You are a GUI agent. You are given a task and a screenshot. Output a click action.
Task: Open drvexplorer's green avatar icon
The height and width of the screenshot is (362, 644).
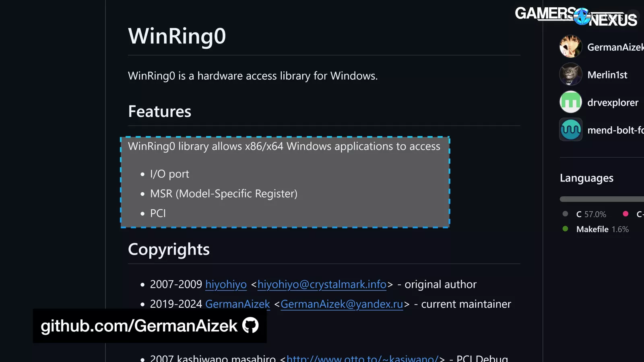570,102
